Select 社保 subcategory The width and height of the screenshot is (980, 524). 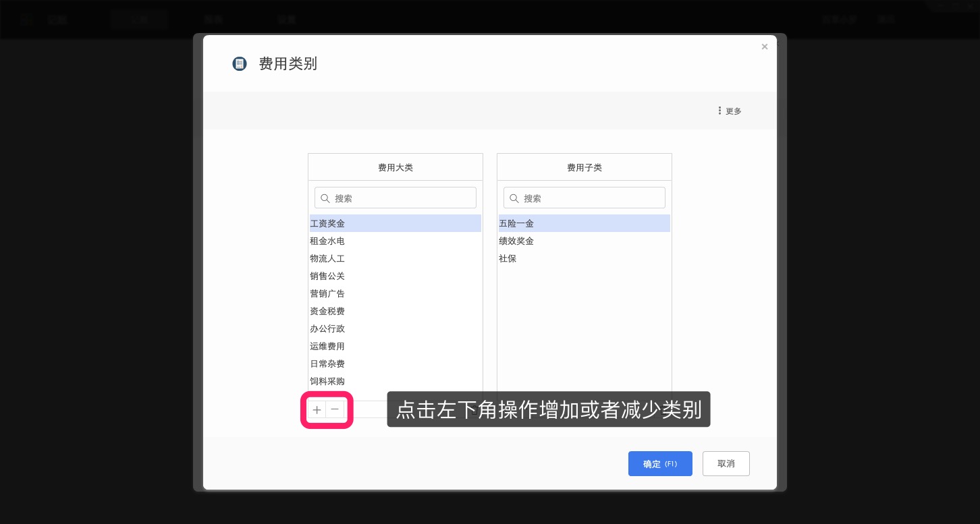pos(584,258)
